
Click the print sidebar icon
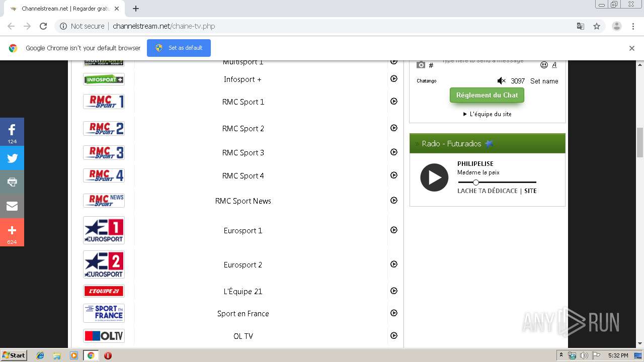(12, 182)
